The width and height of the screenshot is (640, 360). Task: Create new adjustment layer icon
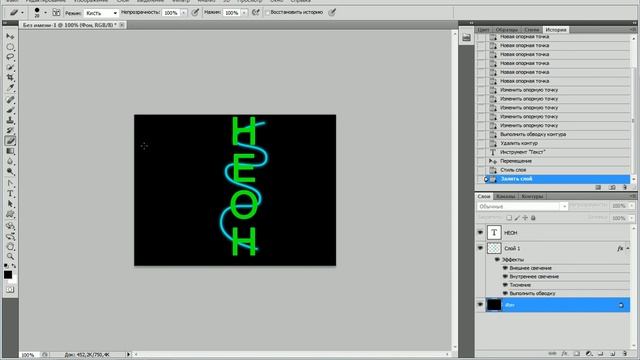click(589, 353)
